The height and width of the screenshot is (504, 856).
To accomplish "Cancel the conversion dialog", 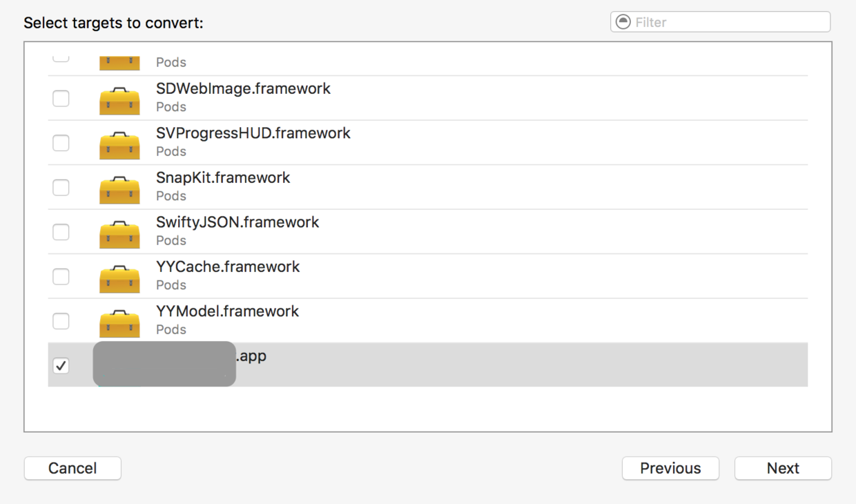I will coord(72,468).
